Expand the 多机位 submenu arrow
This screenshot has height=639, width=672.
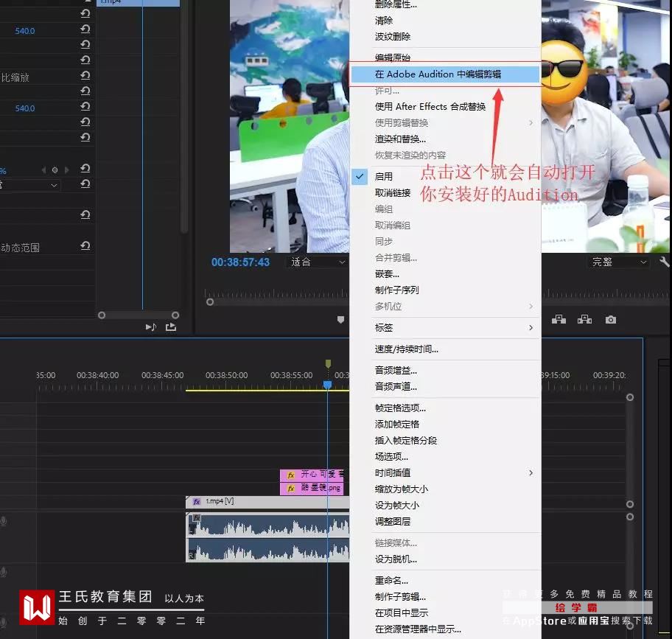(x=531, y=306)
